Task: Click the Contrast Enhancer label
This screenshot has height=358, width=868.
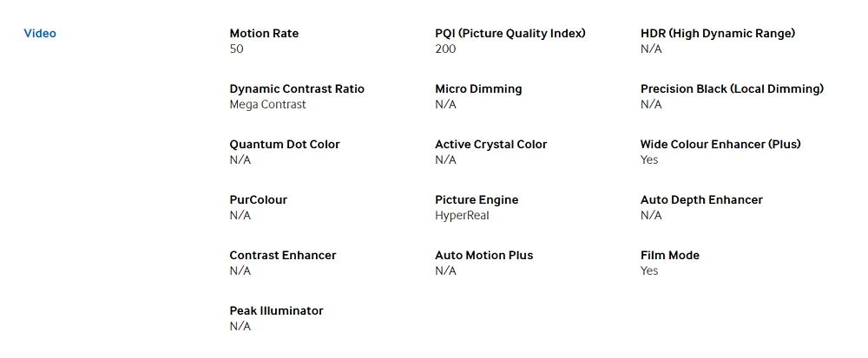Action: click(282, 256)
